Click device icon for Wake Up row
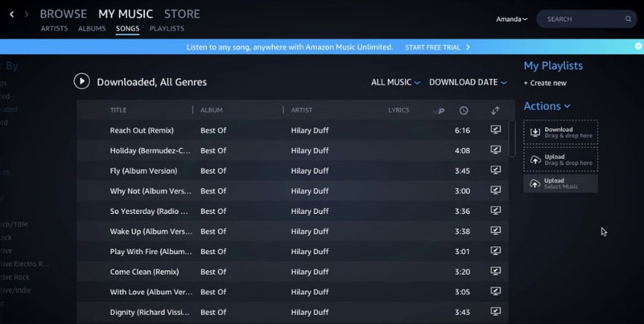Screen dimensions: 644x324 tap(496, 231)
